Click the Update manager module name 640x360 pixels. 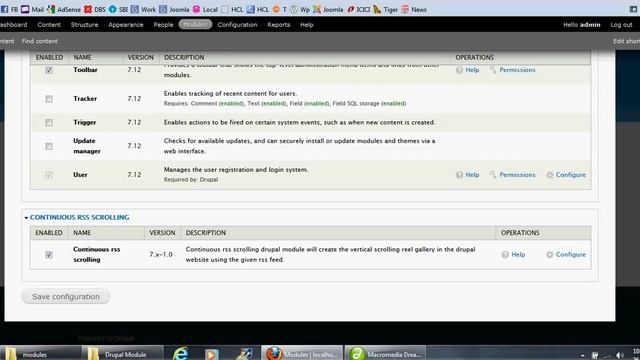(x=87, y=146)
